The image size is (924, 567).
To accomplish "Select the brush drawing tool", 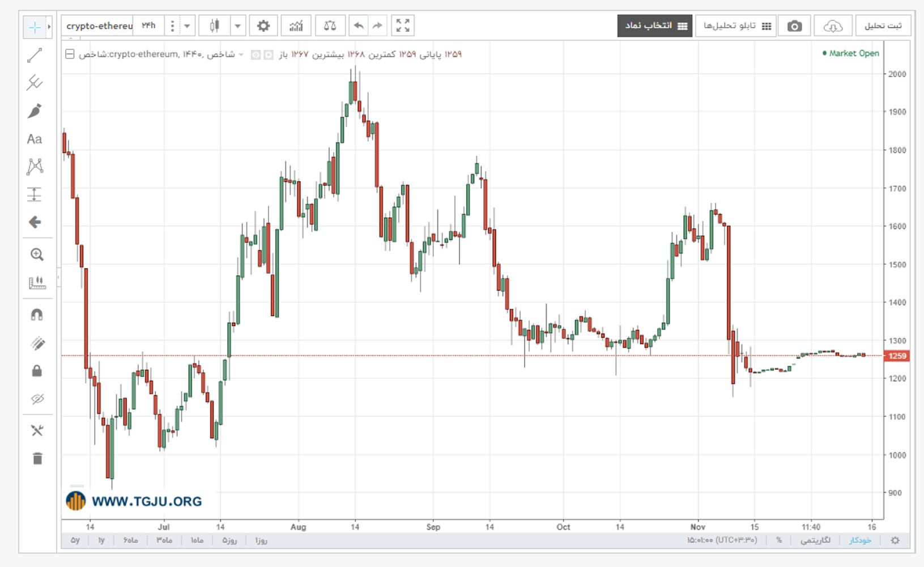I will point(35,111).
